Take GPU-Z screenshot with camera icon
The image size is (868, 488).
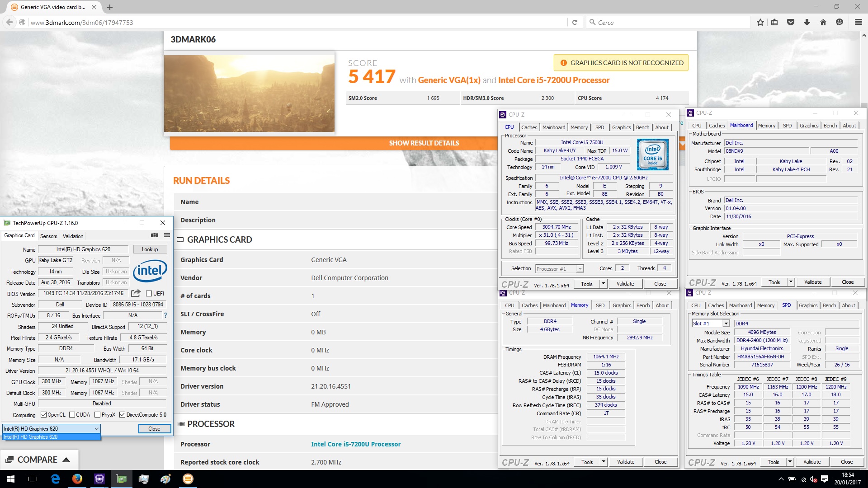click(155, 235)
